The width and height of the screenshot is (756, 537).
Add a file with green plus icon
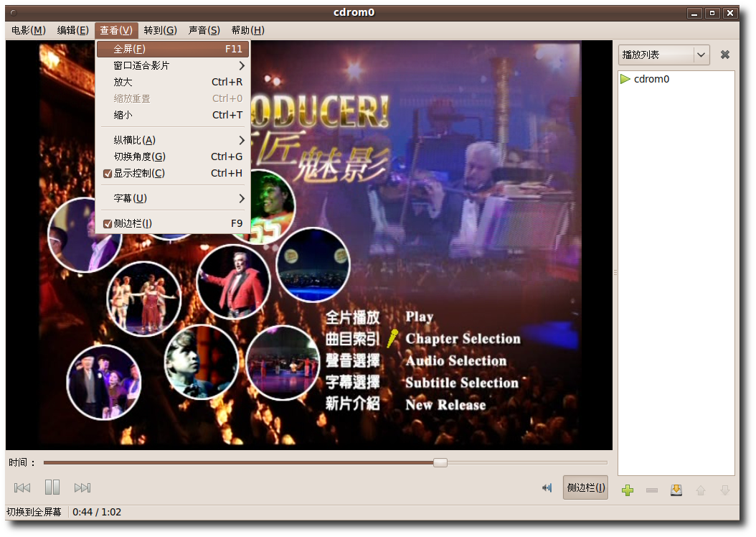[x=628, y=490]
